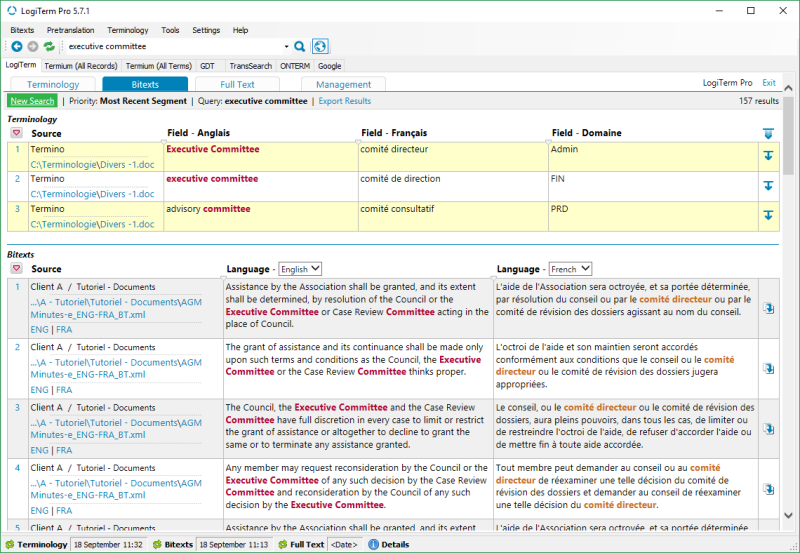Click the blue Details info icon

(373, 544)
